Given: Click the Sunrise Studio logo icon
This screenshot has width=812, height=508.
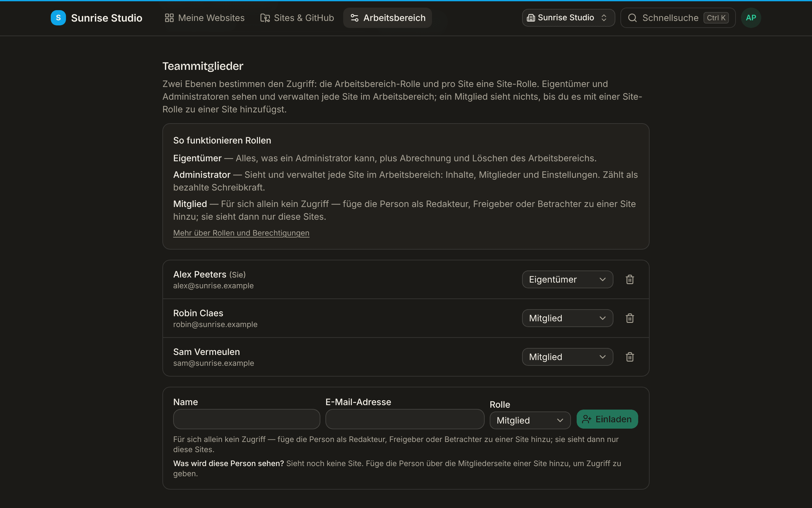Looking at the screenshot, I should coord(58,18).
